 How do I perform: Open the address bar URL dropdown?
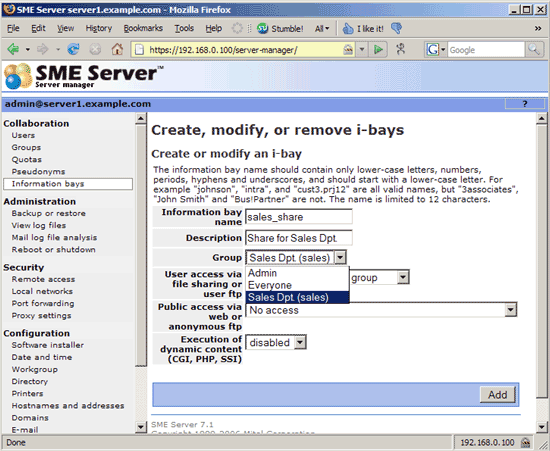pos(362,50)
